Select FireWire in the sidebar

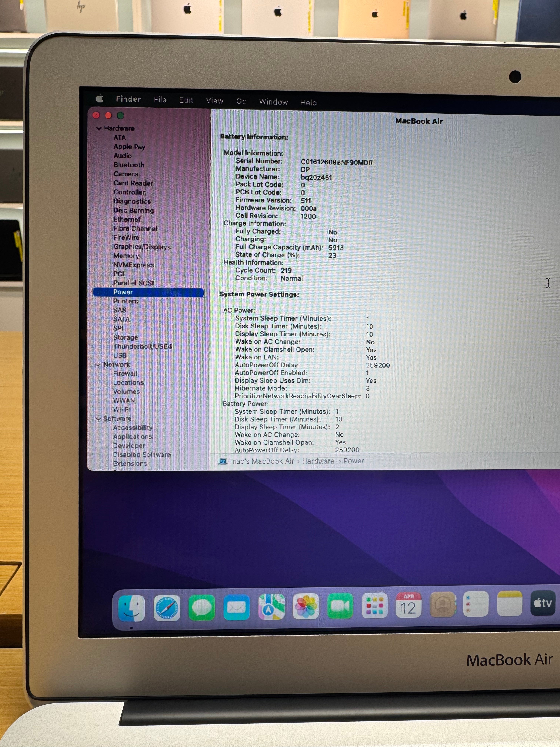(126, 238)
